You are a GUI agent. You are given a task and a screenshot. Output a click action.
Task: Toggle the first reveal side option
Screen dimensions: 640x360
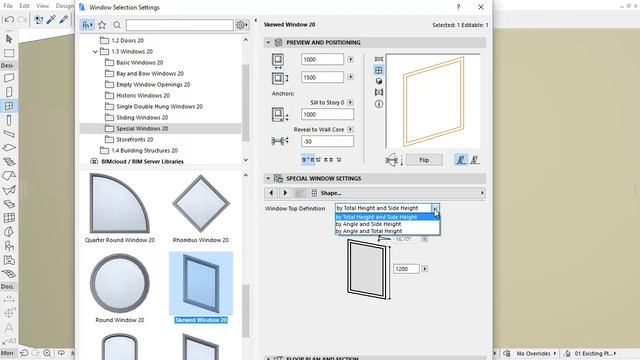[x=461, y=160]
